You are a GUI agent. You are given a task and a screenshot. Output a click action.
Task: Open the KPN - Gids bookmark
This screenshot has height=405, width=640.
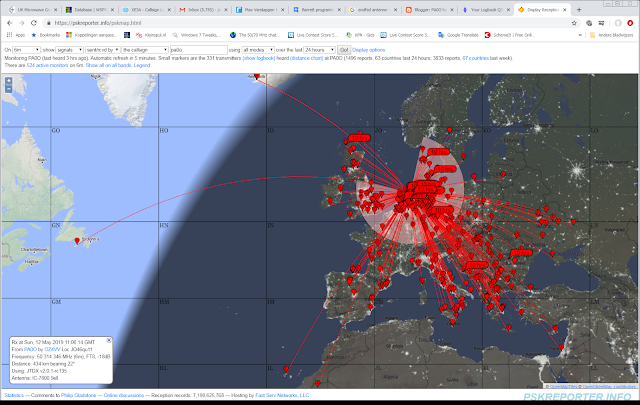tap(360, 35)
